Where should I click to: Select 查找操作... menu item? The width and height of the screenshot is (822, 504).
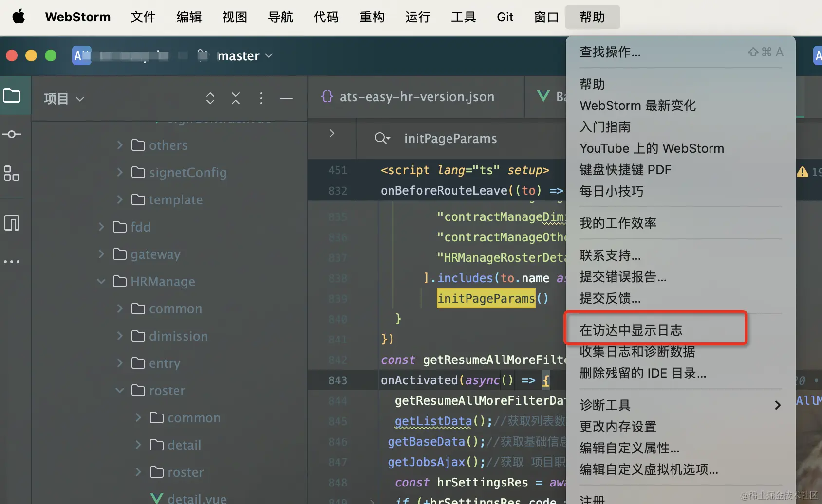[x=681, y=52]
